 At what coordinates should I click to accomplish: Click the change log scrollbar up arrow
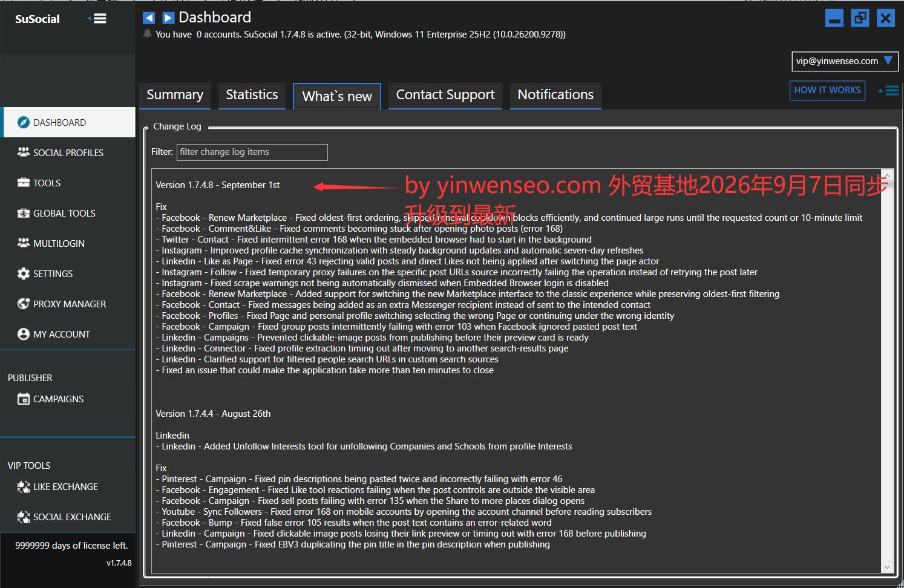[x=888, y=174]
